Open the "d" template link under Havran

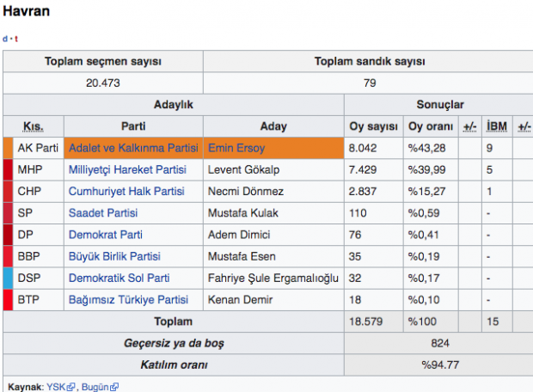(5, 39)
